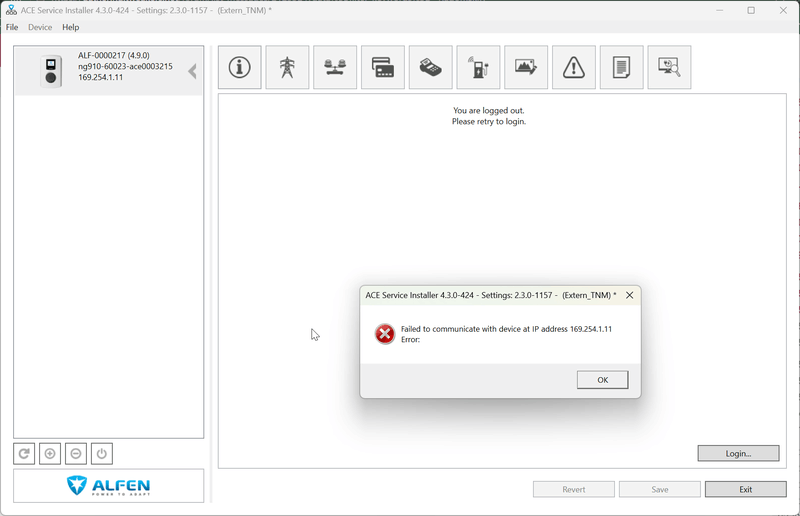Open the power grid pylon settings icon
Viewport: 800px width, 516px height.
tap(287, 67)
